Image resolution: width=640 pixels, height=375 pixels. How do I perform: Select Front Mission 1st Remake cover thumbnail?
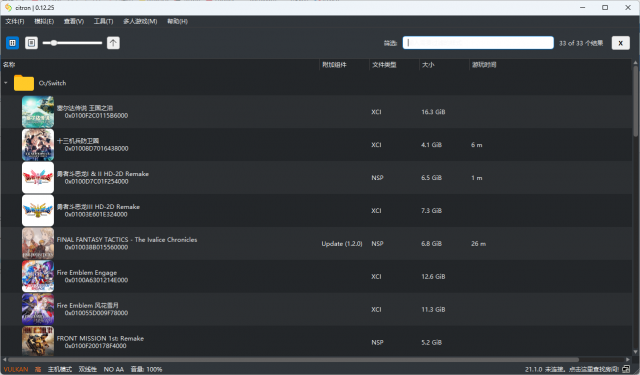(x=38, y=342)
